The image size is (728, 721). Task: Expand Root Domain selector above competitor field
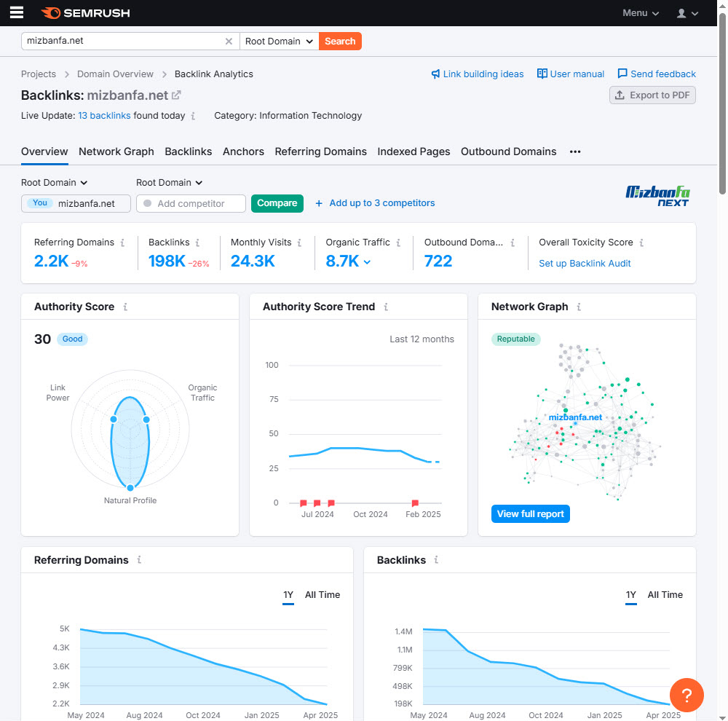click(170, 183)
